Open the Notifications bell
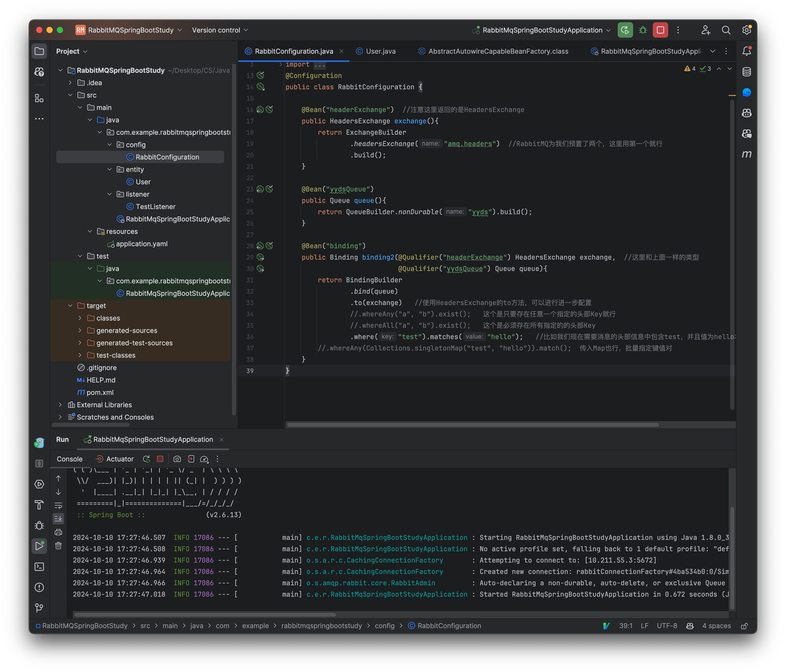 pos(746,51)
